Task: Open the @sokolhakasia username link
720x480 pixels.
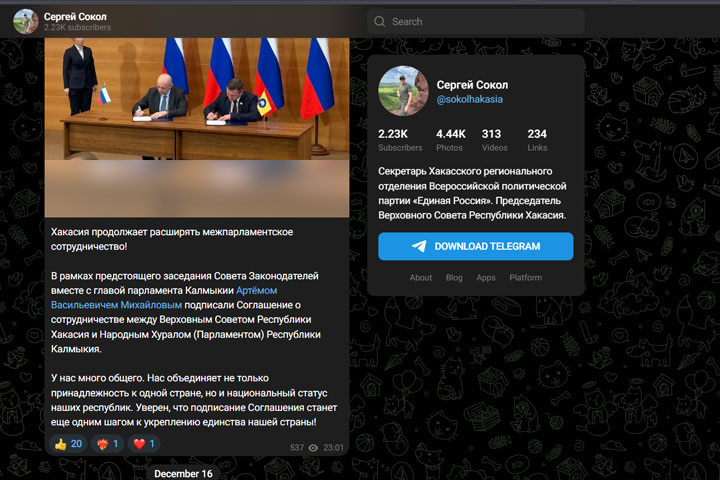Action: [x=469, y=99]
